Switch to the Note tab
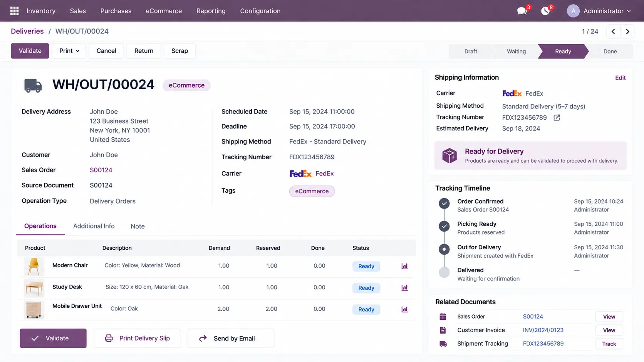The image size is (644, 362). coord(138,226)
